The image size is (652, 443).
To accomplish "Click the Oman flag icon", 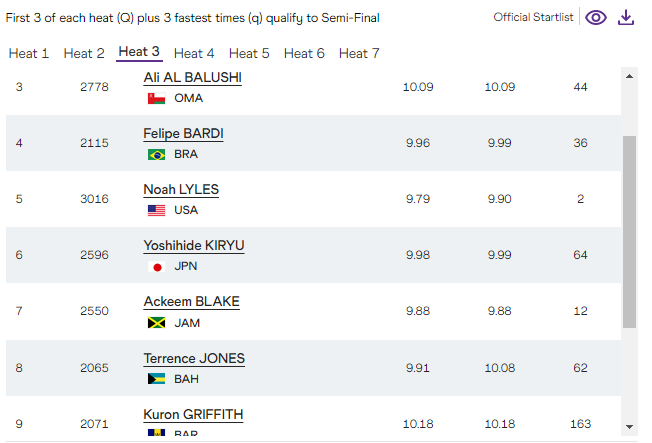I will point(155,98).
